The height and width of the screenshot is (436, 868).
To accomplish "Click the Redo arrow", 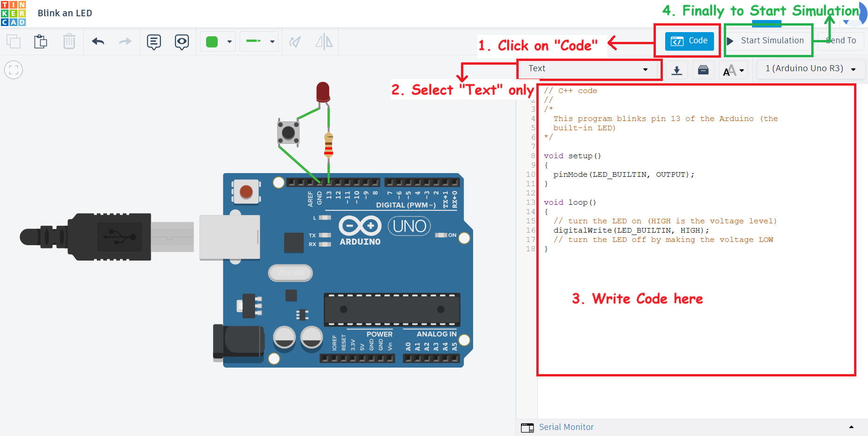I will point(125,41).
